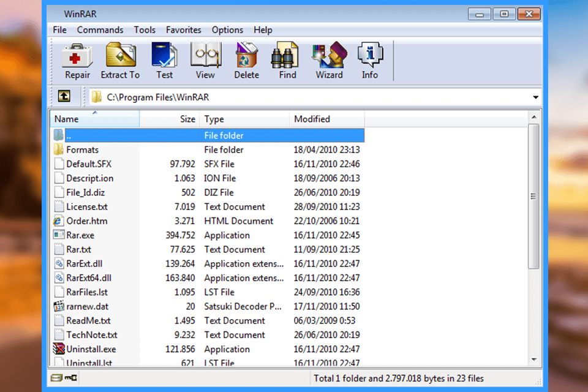The height and width of the screenshot is (392, 588).
Task: Select the Rar.txt file name
Action: (79, 249)
